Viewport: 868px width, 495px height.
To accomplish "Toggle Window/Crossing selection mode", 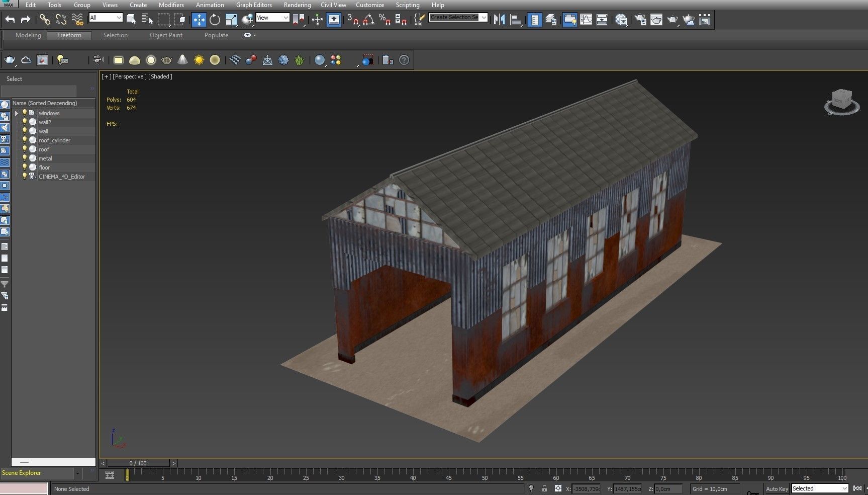I will point(179,20).
